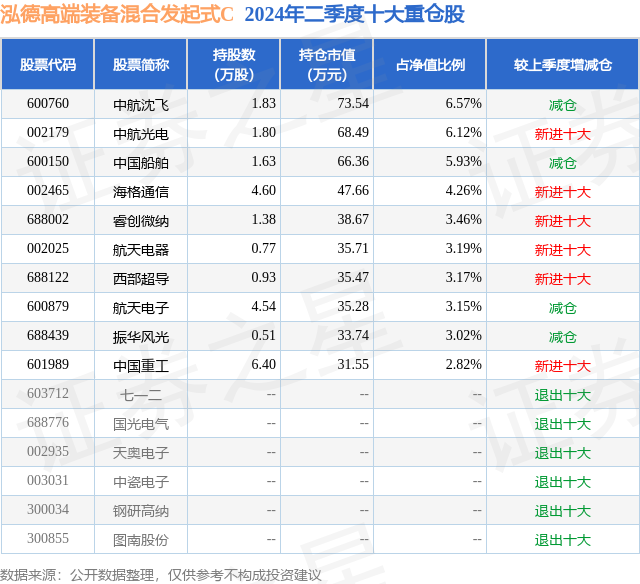640x584 pixels.
Task: Select stock name 中国船舶
Action: (141, 163)
